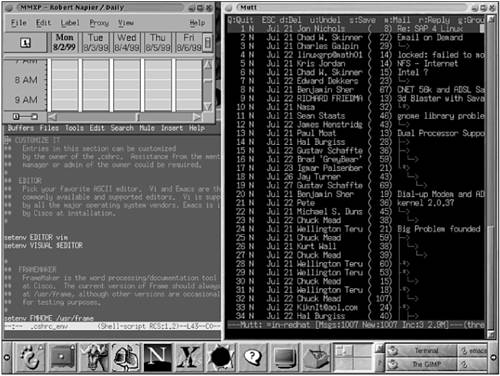The height and width of the screenshot is (376, 500).
Task: Switch to the top-right desktop in pager
Action: pyautogui.click(x=362, y=351)
